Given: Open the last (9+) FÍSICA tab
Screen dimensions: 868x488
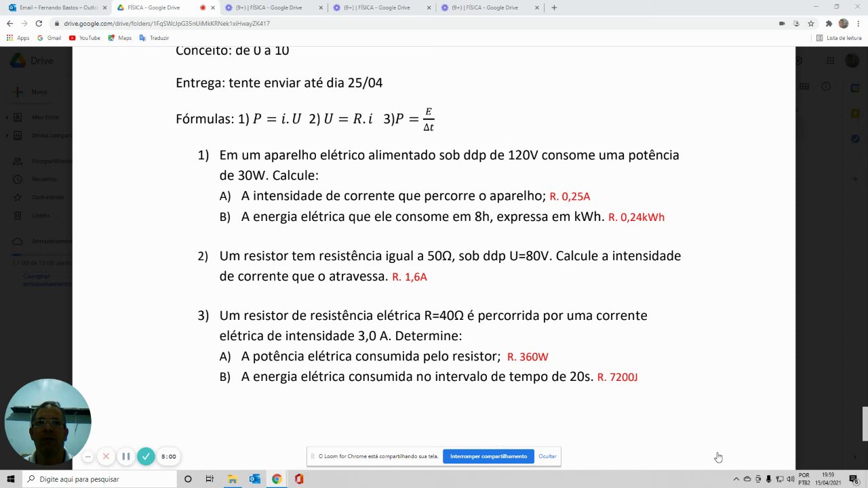Looking at the screenshot, I should tap(490, 7).
